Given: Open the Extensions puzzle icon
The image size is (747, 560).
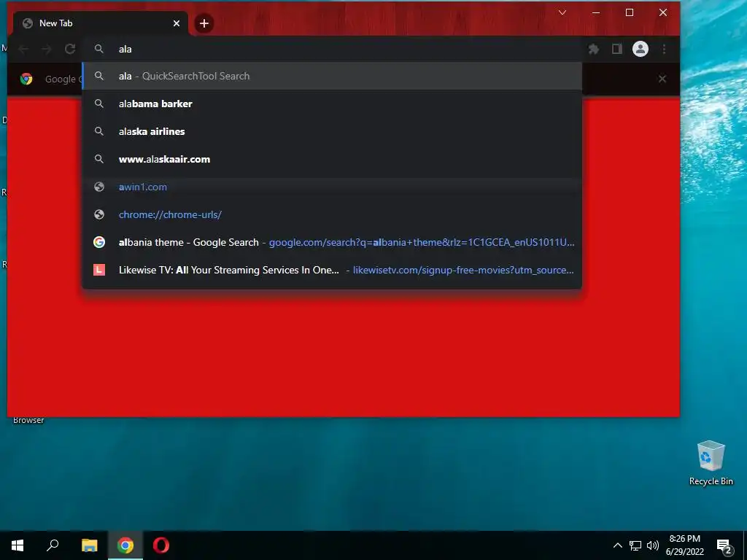Looking at the screenshot, I should [594, 49].
